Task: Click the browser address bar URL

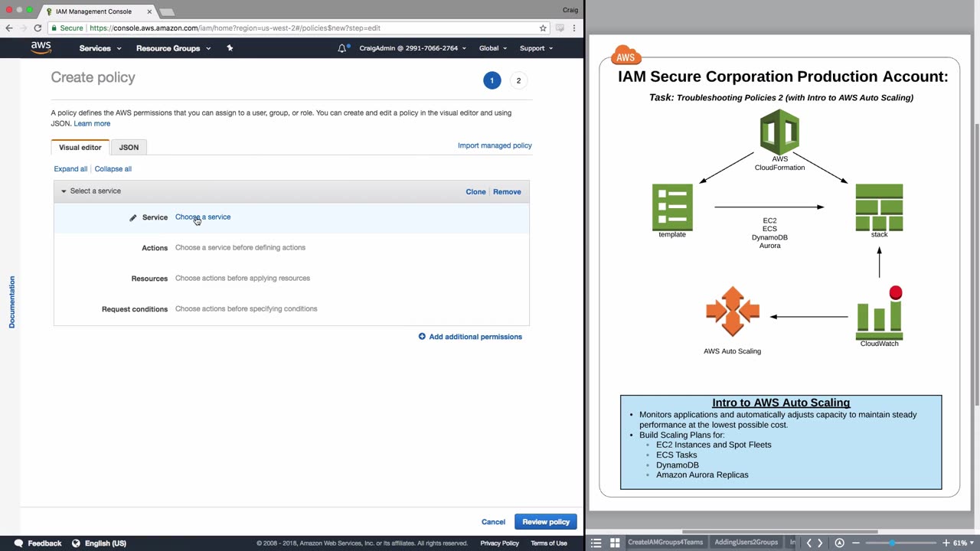Action: (234, 28)
